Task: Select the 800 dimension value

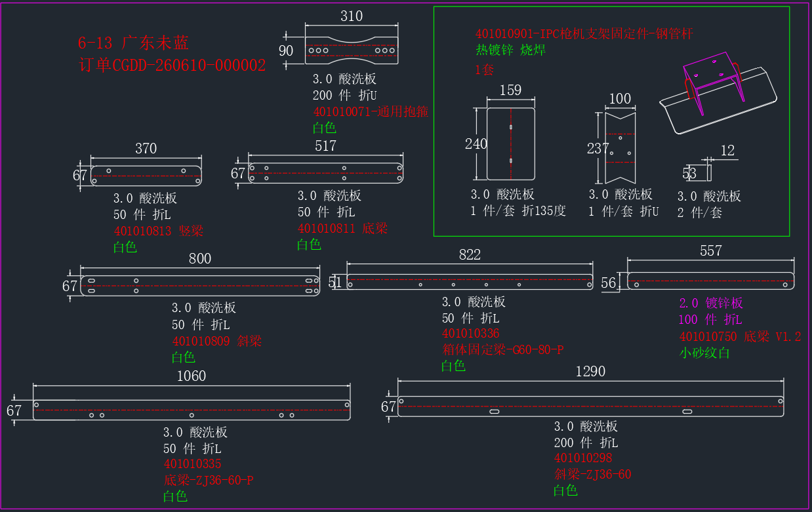Action: coord(200,259)
